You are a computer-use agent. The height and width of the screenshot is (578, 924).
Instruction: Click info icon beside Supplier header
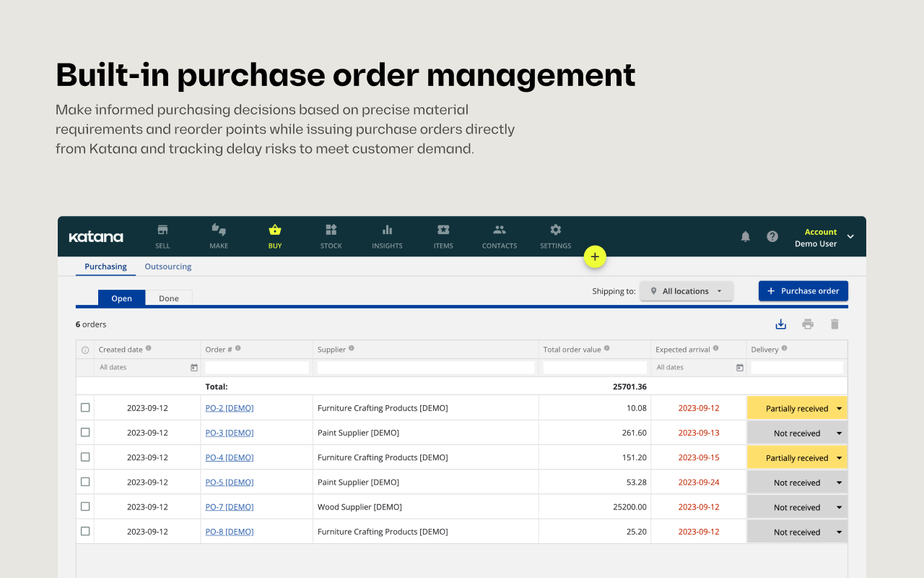click(x=352, y=348)
